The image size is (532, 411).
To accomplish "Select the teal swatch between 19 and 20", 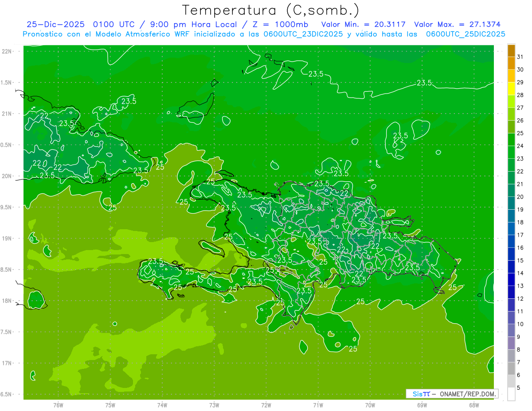I will point(511,203).
